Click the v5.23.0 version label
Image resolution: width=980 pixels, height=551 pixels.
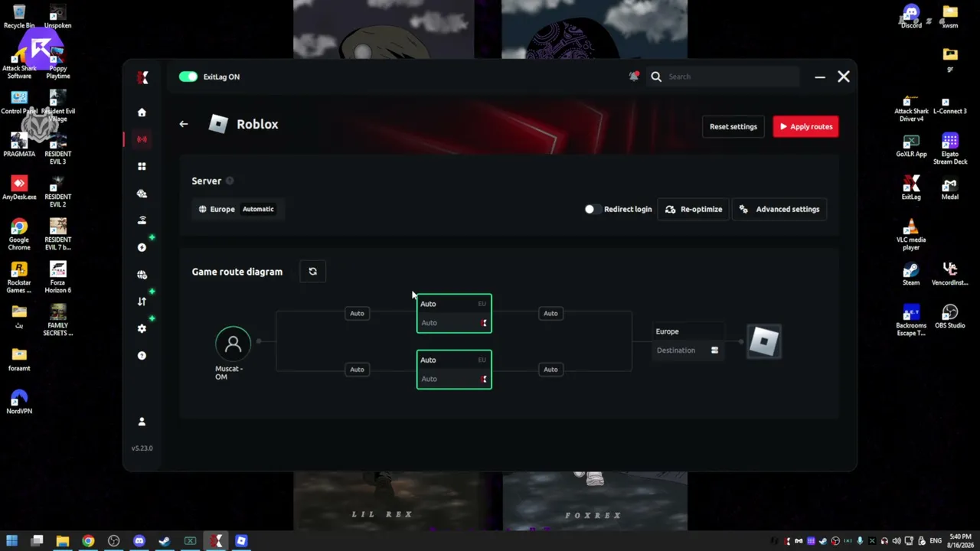click(x=142, y=448)
